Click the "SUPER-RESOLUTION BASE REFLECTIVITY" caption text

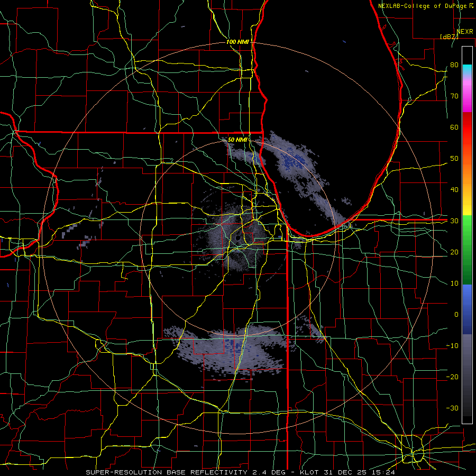point(167,472)
